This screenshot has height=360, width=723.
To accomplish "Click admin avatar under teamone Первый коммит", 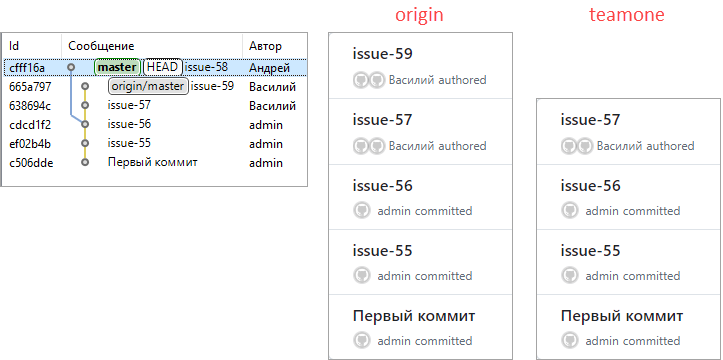I will [569, 341].
